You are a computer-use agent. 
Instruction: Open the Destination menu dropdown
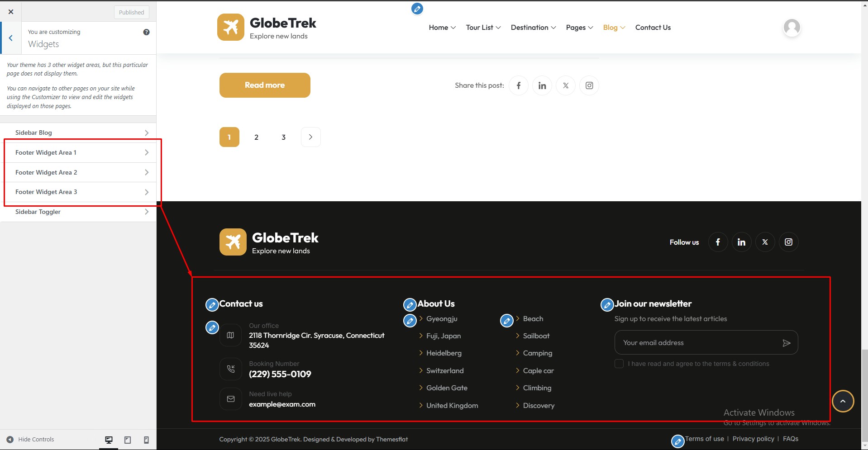click(x=533, y=28)
